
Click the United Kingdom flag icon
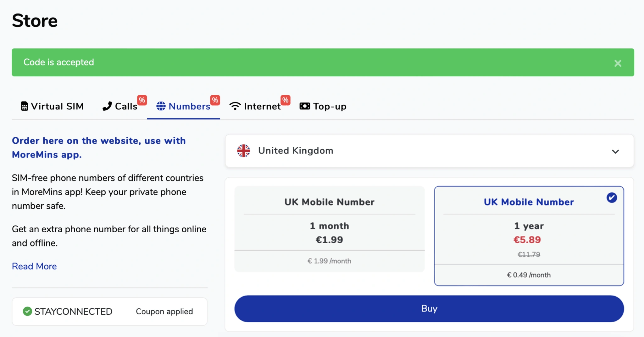point(243,151)
